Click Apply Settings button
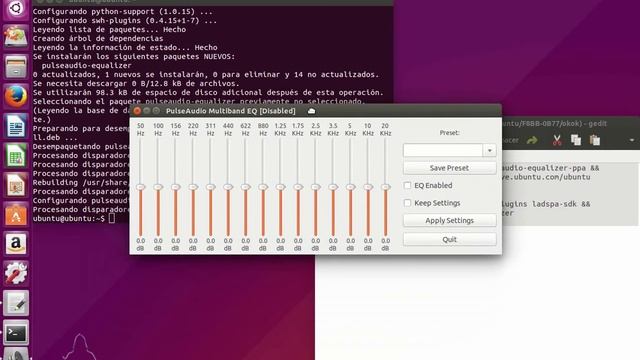Screen dimensions: 640x360 click(449, 220)
